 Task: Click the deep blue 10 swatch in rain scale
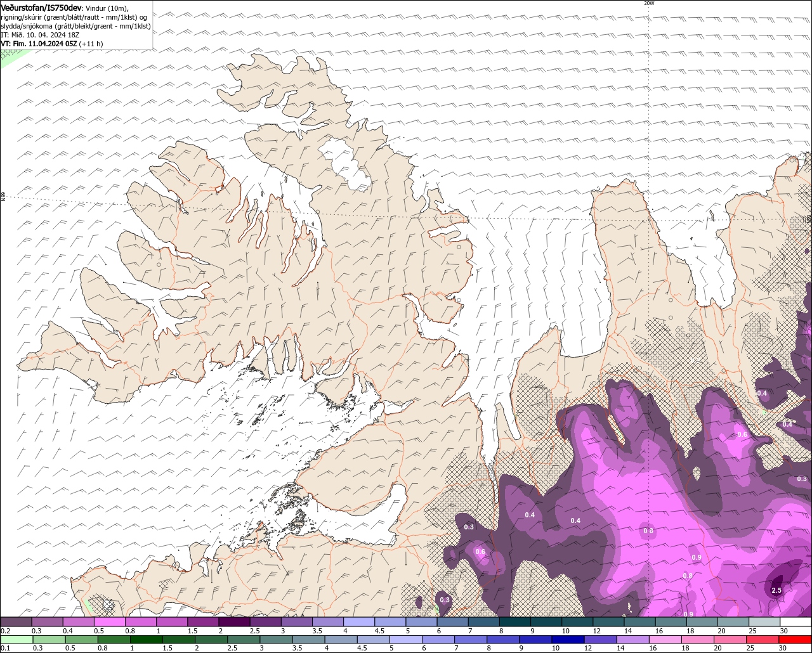[568, 640]
